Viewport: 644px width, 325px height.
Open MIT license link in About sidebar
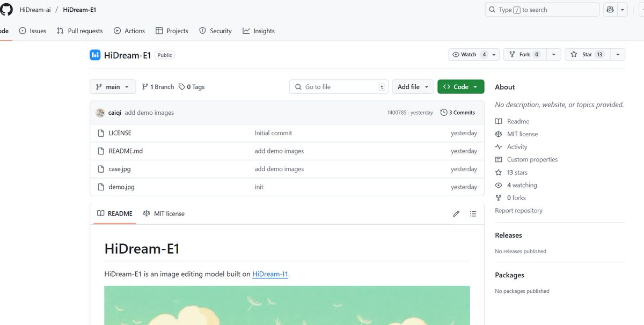click(516, 134)
